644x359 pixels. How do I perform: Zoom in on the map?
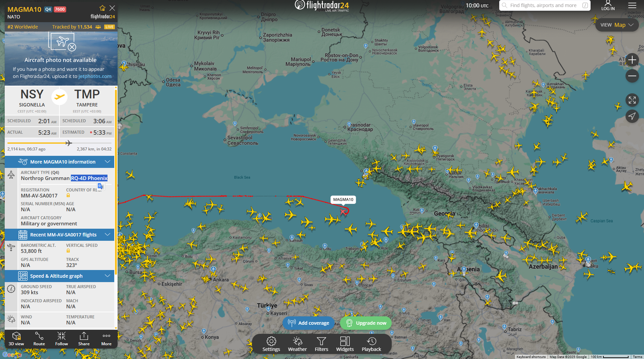632,60
